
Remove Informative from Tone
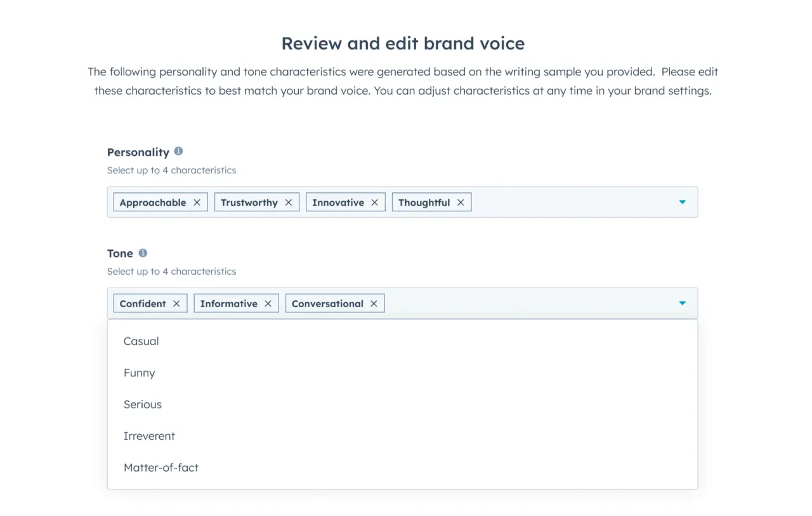pos(267,303)
